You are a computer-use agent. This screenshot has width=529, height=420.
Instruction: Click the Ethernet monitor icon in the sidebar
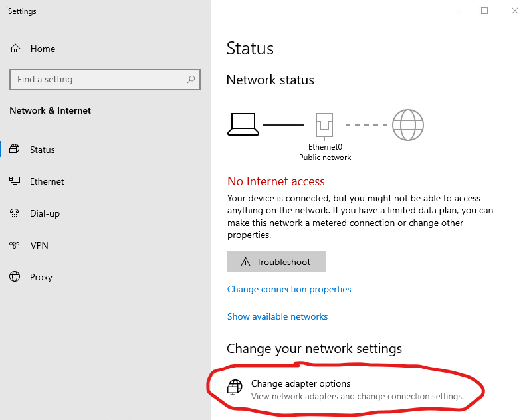(x=15, y=181)
